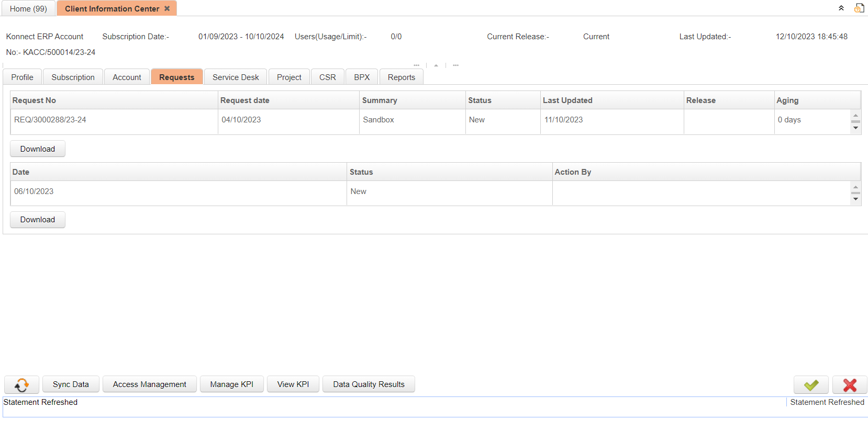Go to the Home (99) tab
Viewport: 868px width, 431px height.
28,9
